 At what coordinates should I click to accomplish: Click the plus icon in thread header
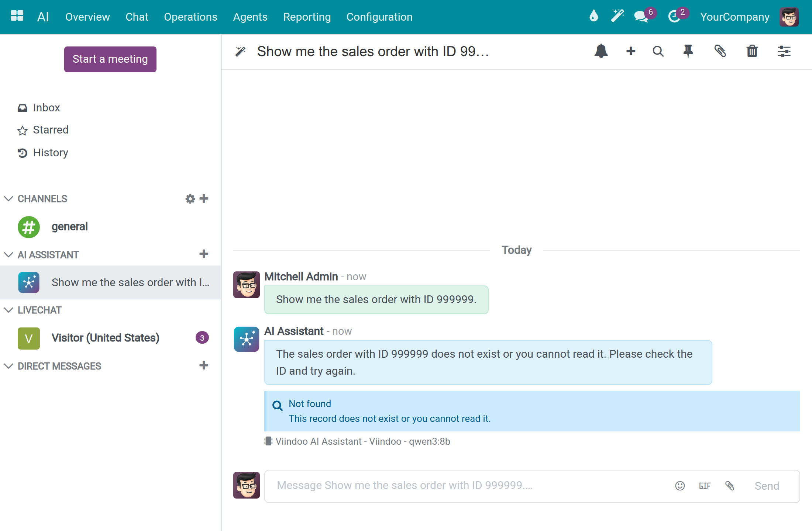point(631,51)
